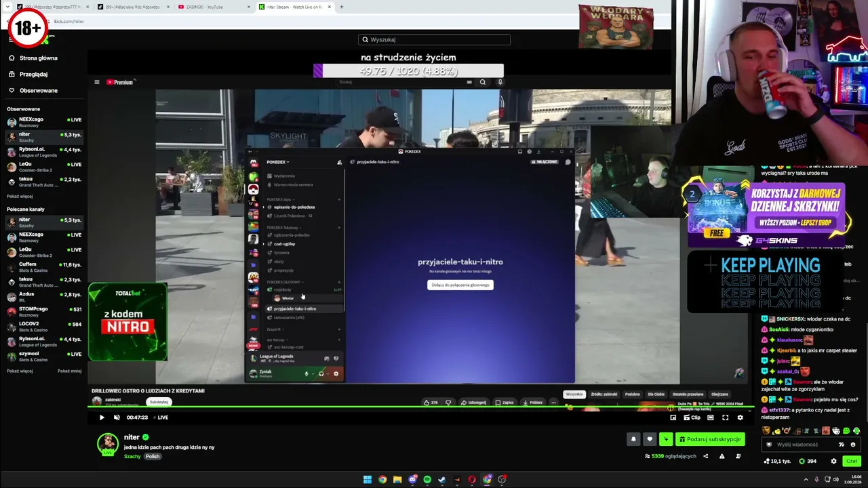This screenshot has height=488, width=868.
Task: Open the emote picker in chat input
Action: pos(853,445)
